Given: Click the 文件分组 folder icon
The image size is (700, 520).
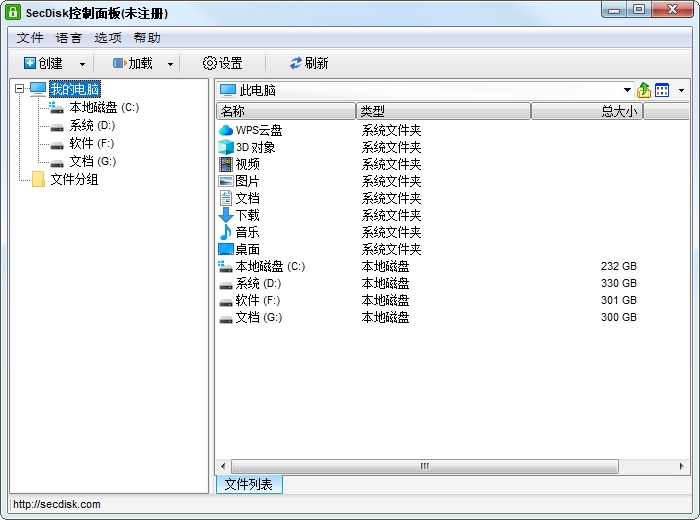Looking at the screenshot, I should tap(38, 179).
